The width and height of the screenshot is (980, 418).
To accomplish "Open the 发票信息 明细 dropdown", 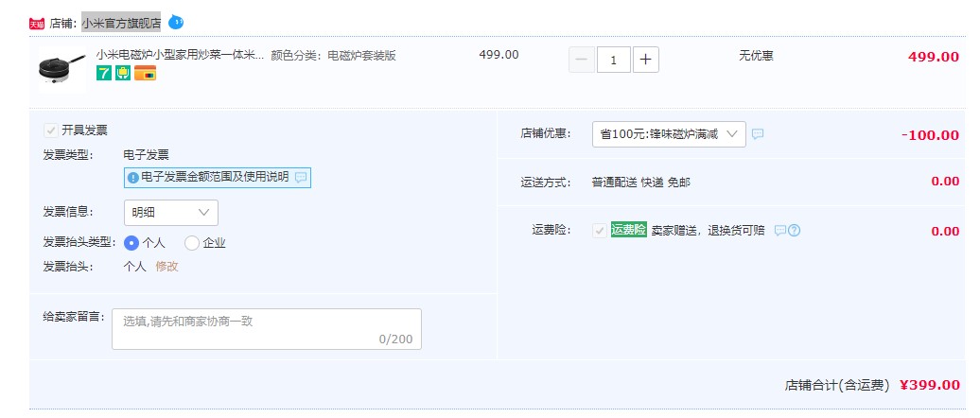I will (170, 213).
